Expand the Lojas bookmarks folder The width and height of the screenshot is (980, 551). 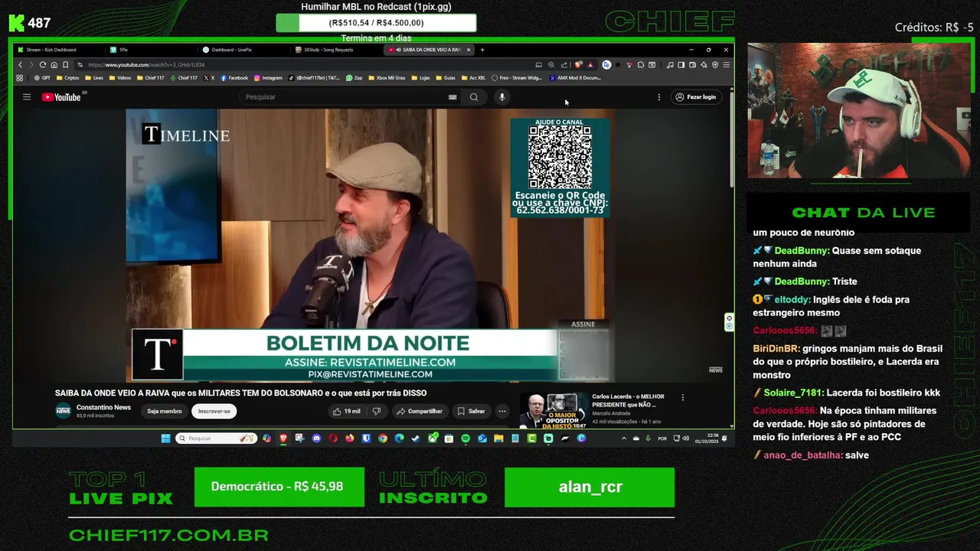pos(421,78)
